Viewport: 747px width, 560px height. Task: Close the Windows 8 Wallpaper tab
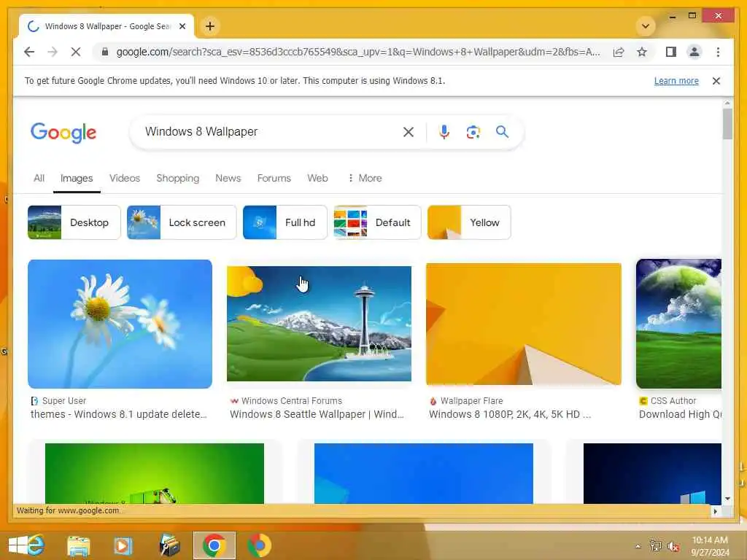pos(182,26)
